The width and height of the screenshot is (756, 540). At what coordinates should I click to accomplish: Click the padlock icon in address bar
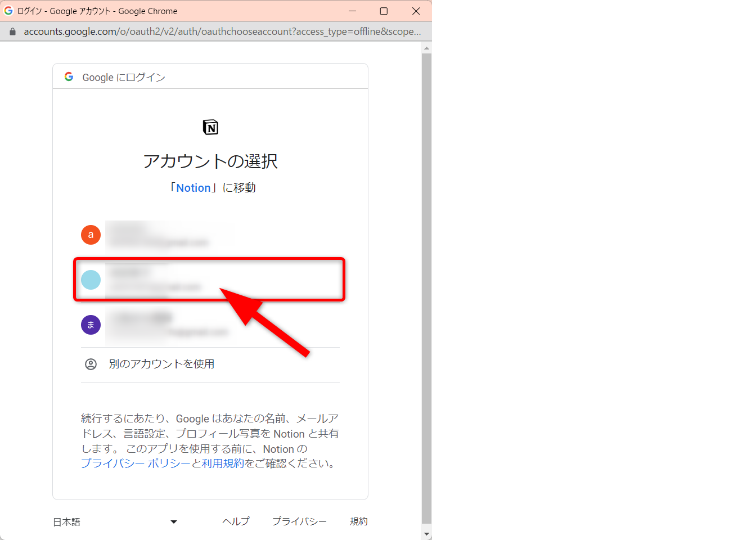(12, 31)
